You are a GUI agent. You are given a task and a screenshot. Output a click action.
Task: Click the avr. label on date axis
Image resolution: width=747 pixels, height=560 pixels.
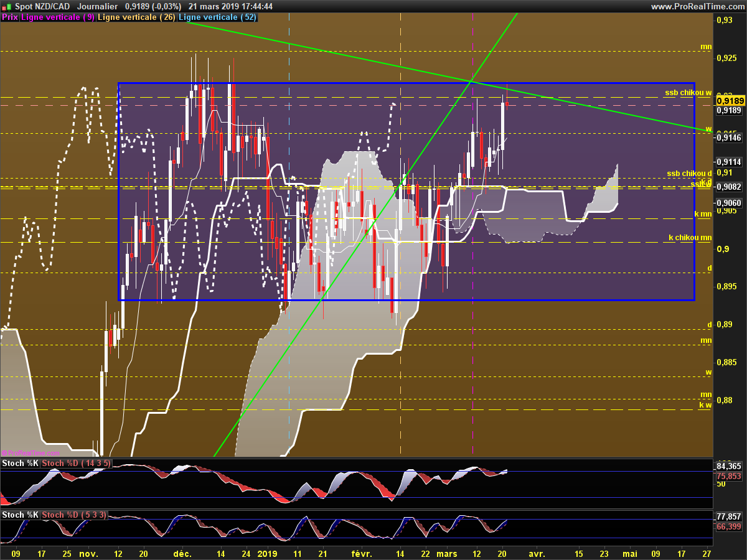coord(537,553)
